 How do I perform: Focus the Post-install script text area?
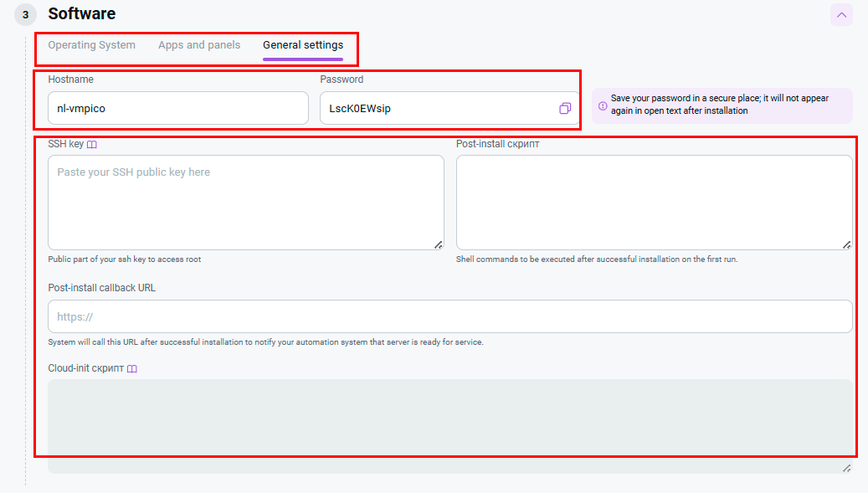[x=654, y=203]
